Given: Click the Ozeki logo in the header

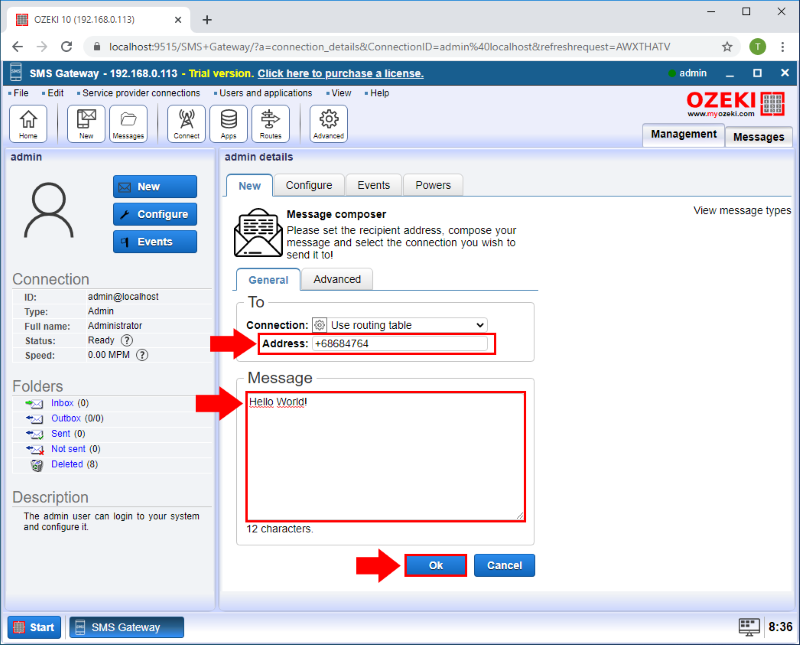Looking at the screenshot, I should 735,105.
